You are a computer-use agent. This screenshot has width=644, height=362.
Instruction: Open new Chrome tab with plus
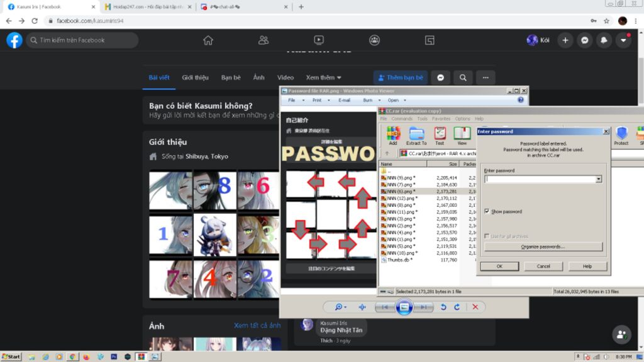pos(301,6)
